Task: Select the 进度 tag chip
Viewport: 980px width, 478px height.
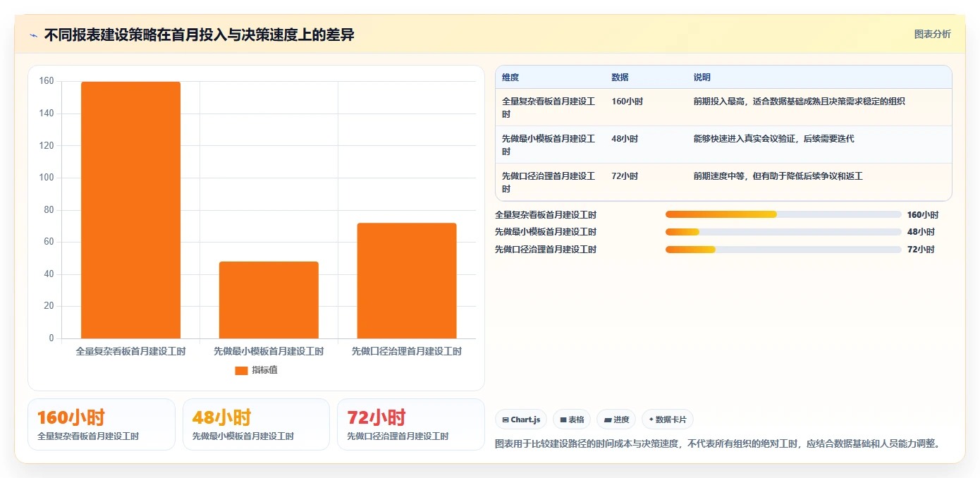Action: click(x=616, y=419)
